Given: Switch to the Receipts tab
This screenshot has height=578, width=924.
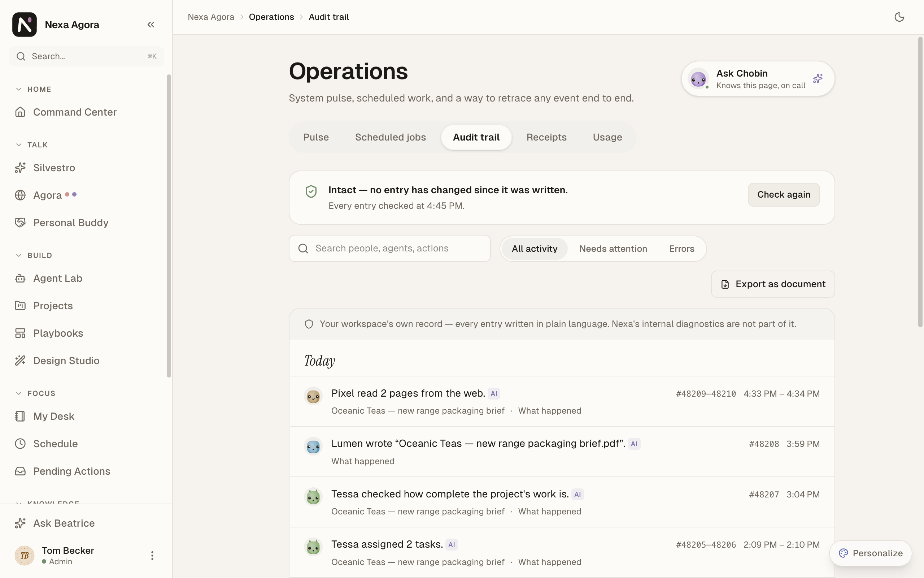Looking at the screenshot, I should (546, 137).
